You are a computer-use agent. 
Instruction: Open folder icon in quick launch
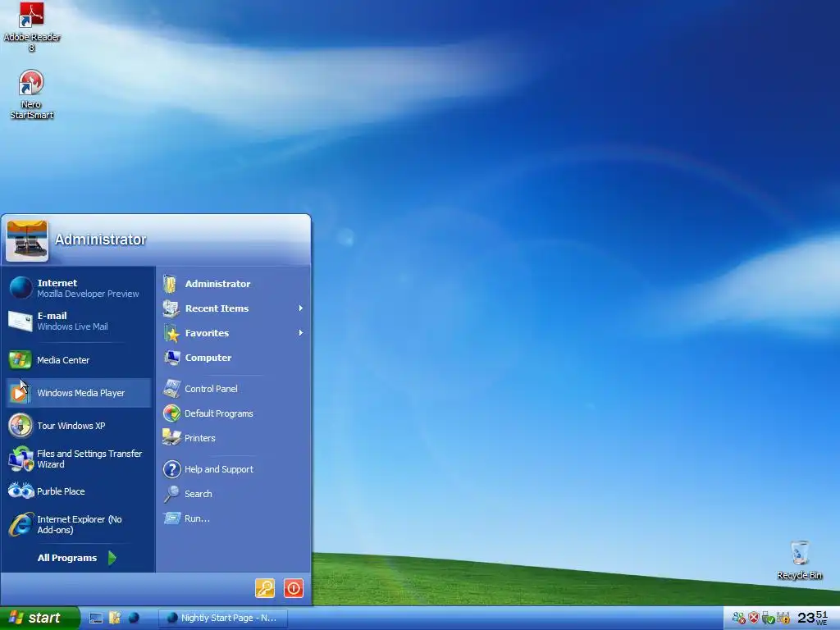pos(115,619)
